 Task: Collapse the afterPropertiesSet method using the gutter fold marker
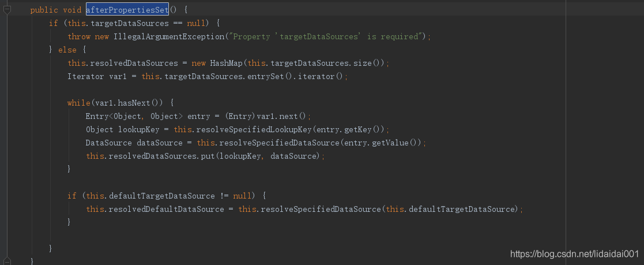pyautogui.click(x=7, y=10)
